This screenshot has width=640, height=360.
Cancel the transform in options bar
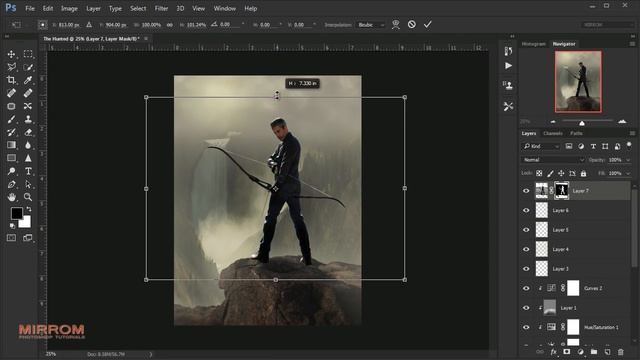(411, 24)
